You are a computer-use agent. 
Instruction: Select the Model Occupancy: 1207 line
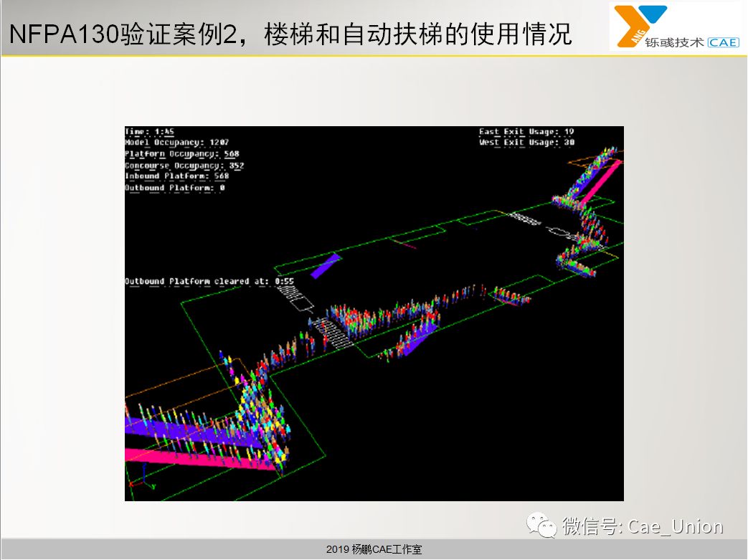pyautogui.click(x=177, y=143)
